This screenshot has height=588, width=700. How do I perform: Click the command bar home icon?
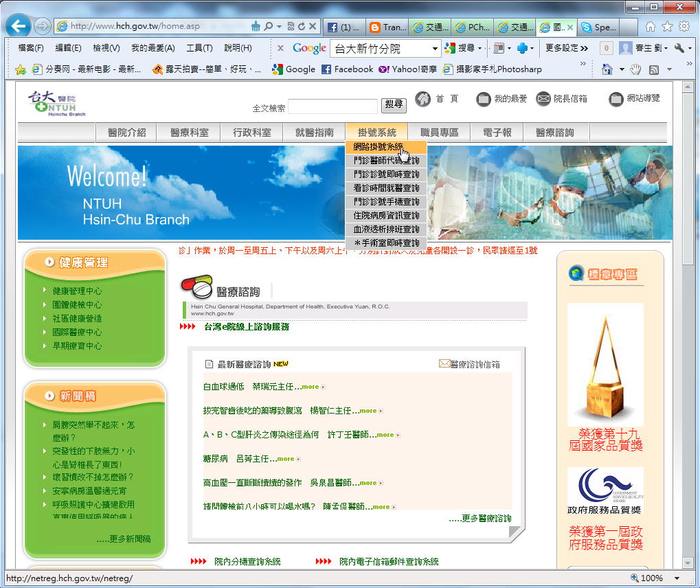pos(607,69)
